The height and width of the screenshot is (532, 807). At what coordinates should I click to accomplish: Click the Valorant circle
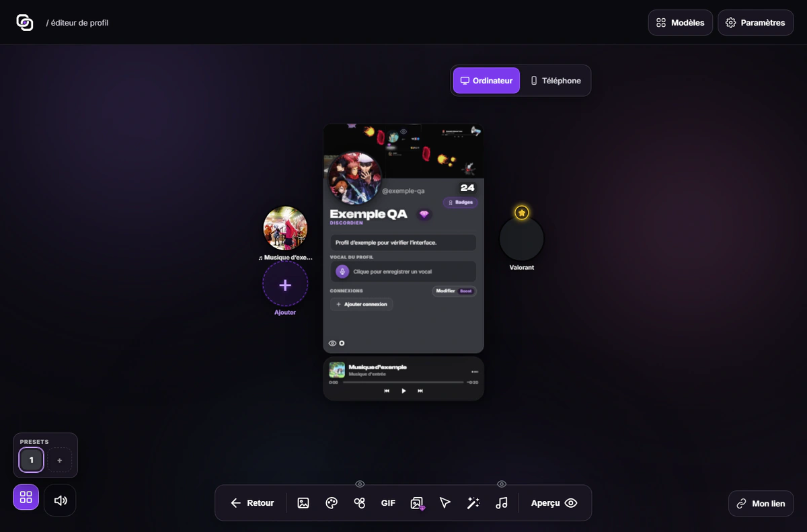(x=522, y=239)
